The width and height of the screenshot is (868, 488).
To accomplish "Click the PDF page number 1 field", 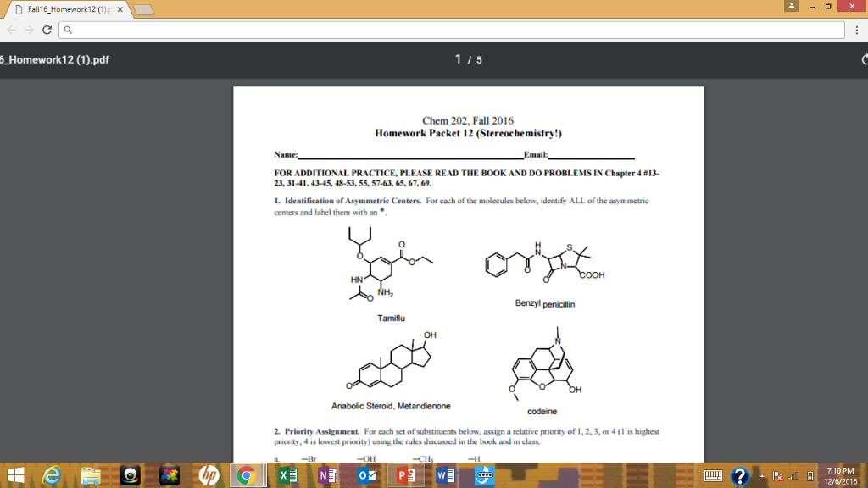I will pyautogui.click(x=458, y=59).
